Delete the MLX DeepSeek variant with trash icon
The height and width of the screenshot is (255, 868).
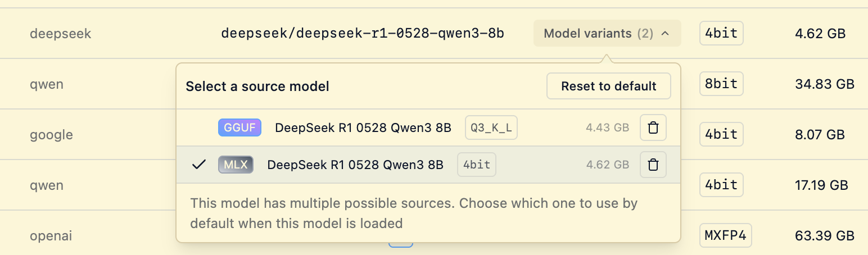(653, 165)
